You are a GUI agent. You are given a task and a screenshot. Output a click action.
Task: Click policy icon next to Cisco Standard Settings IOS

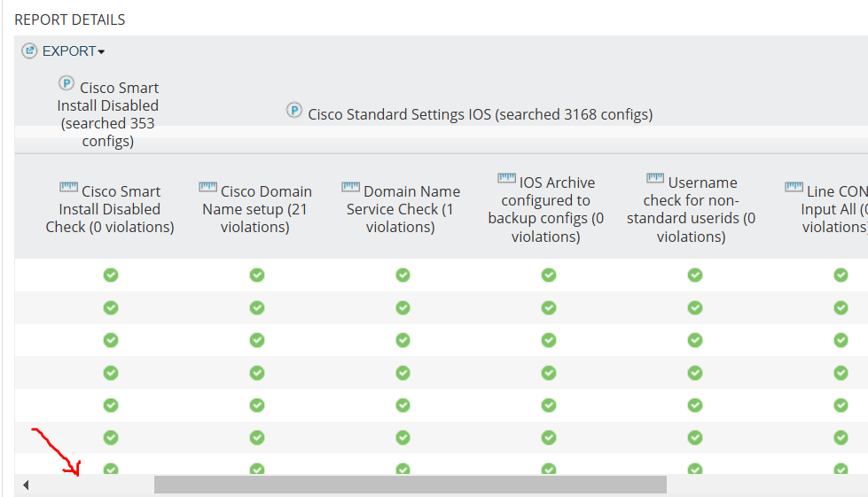294,110
